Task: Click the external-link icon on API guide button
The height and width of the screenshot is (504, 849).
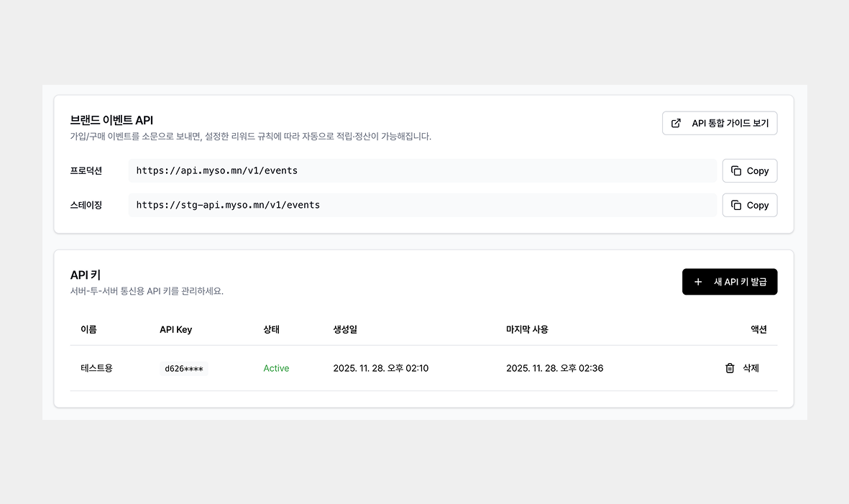Action: coord(676,123)
